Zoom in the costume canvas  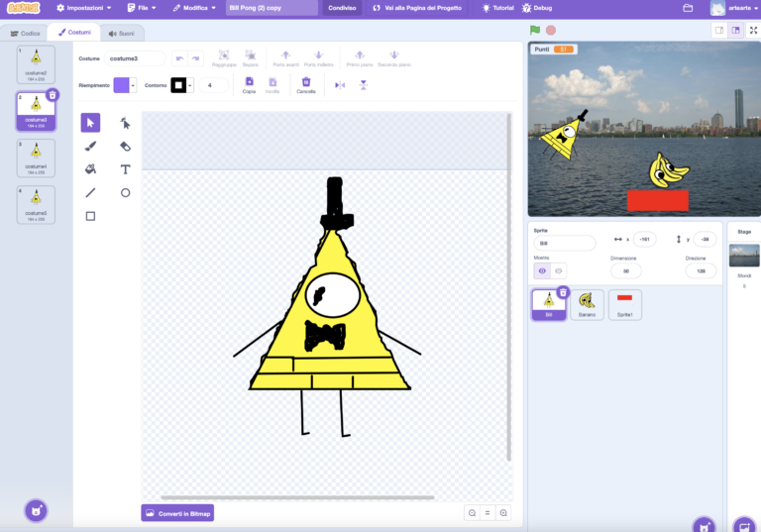point(503,513)
